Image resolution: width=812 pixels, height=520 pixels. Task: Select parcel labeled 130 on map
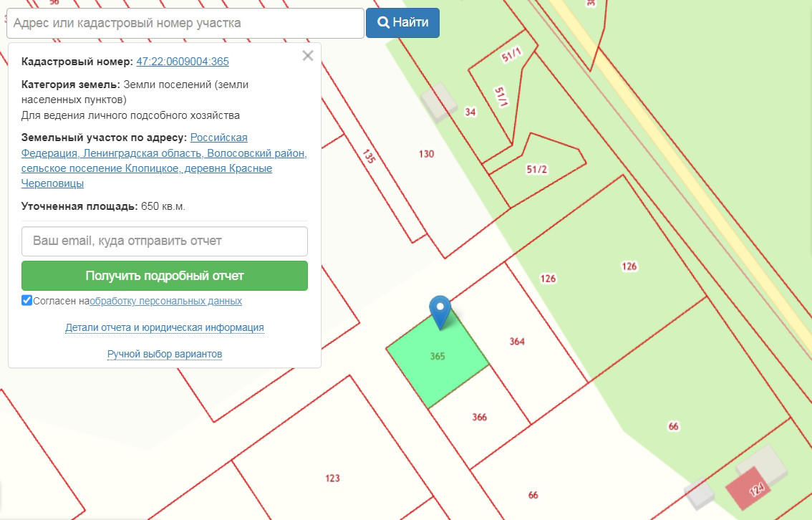[426, 154]
